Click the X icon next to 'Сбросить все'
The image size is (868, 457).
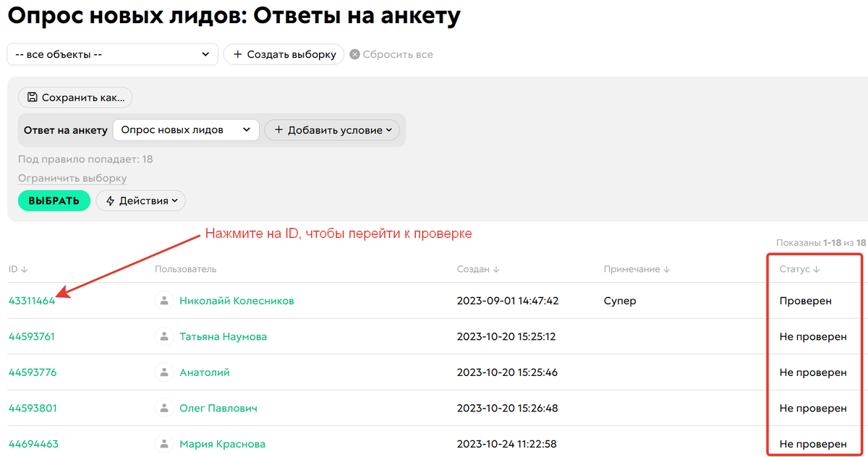tap(354, 54)
